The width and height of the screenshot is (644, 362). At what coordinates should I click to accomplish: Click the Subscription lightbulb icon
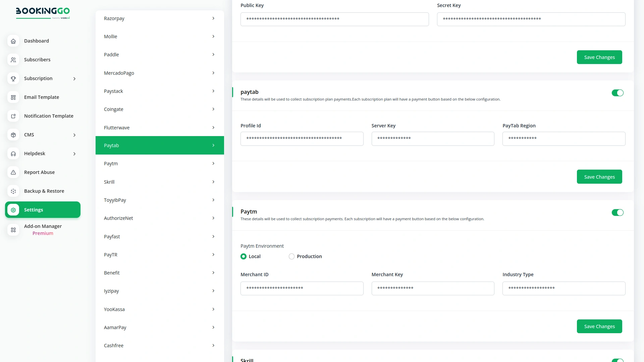point(13,78)
